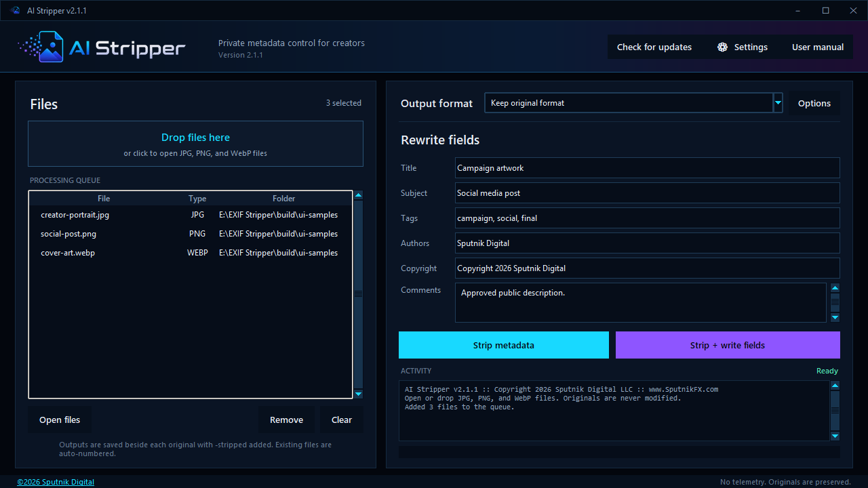This screenshot has height=488, width=868.
Task: Click the Strip metadata button
Action: [x=504, y=345]
